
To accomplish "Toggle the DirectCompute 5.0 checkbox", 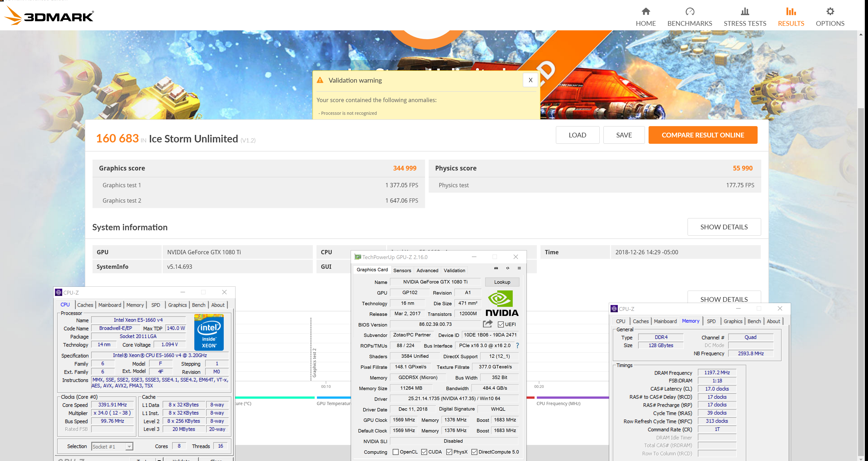I will [x=474, y=452].
